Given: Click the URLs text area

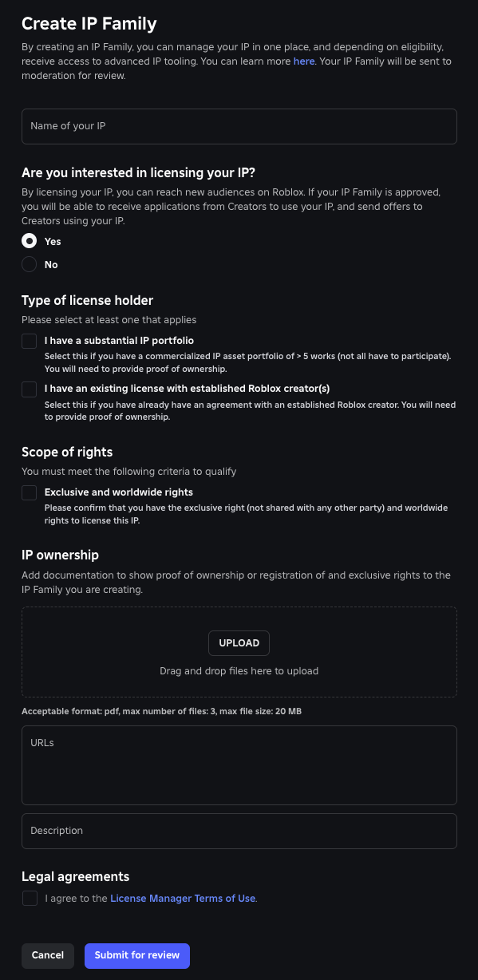Looking at the screenshot, I should (x=239, y=764).
